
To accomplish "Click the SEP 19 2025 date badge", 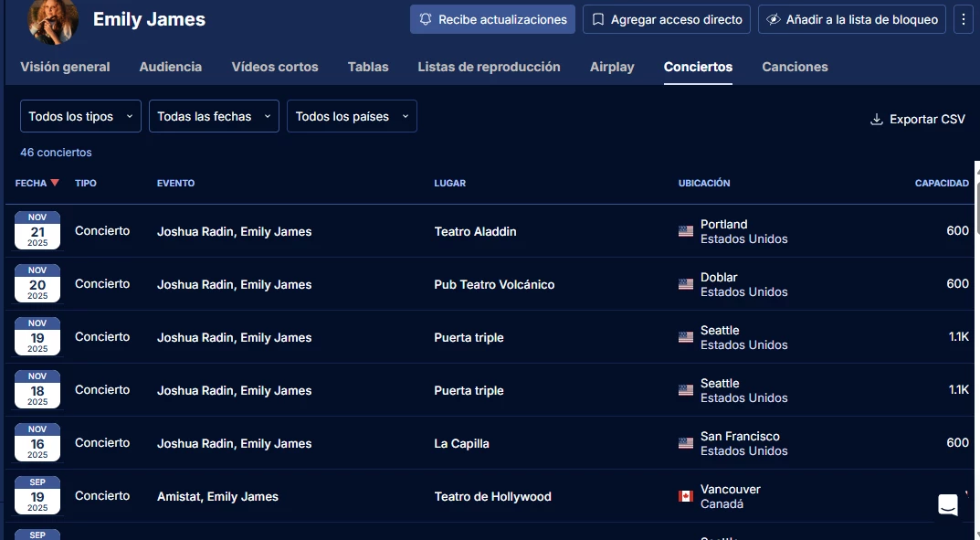I will point(37,495).
